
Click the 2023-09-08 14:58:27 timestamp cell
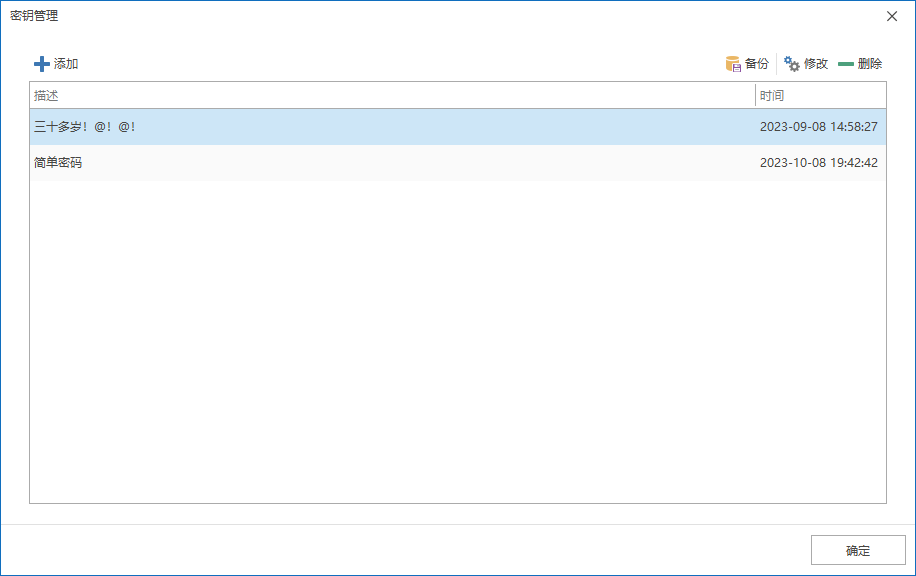[818, 127]
